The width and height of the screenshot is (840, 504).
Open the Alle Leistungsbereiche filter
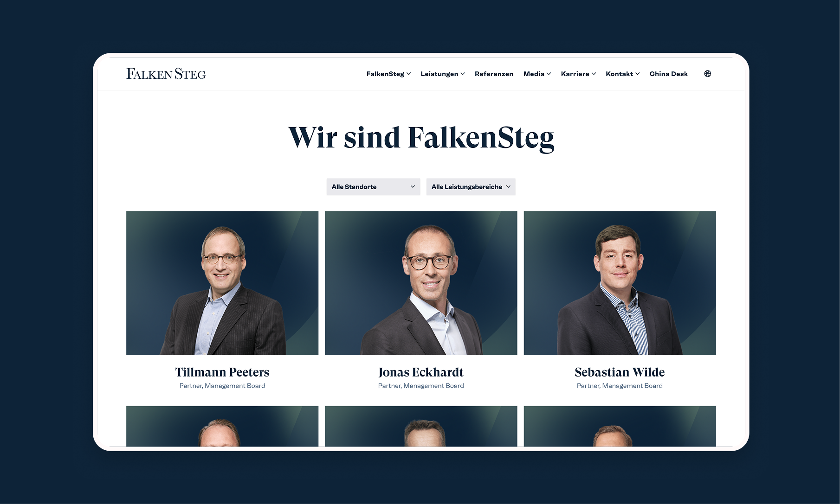coord(471,187)
